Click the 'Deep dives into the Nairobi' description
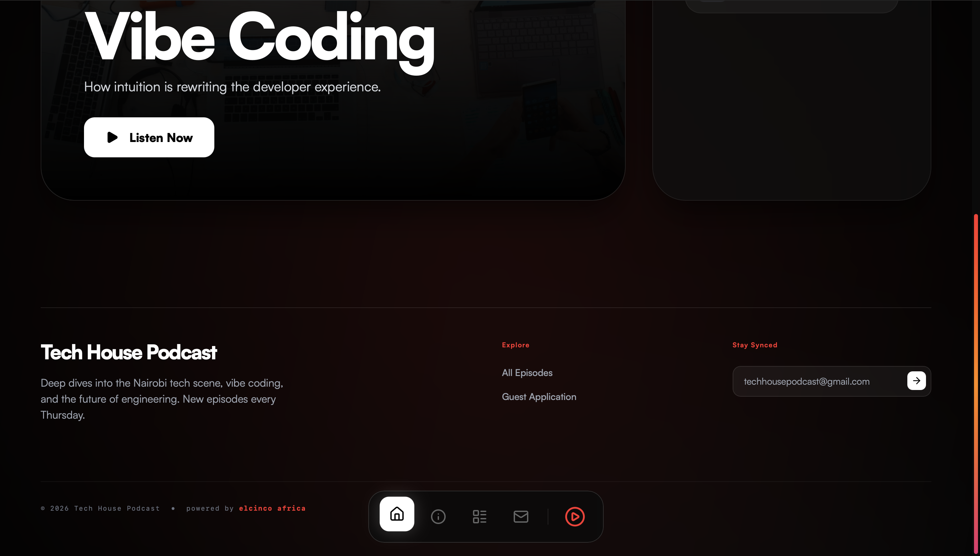The width and height of the screenshot is (980, 556). (x=162, y=399)
